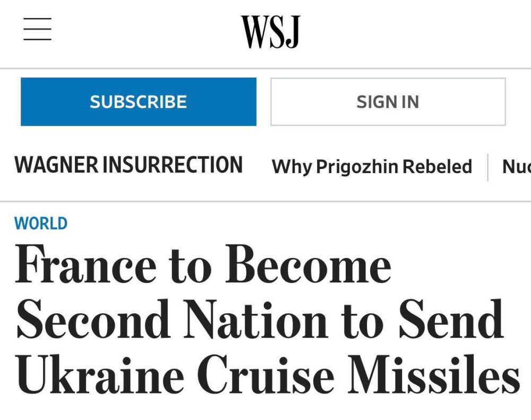Click the 'Ukraine Cruise Missiles' headline line
Viewport: 531px width, 420px height.
268,374
